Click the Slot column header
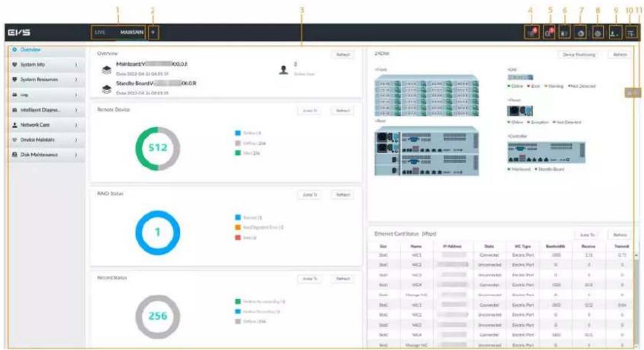This screenshot has width=644, height=350. [383, 247]
